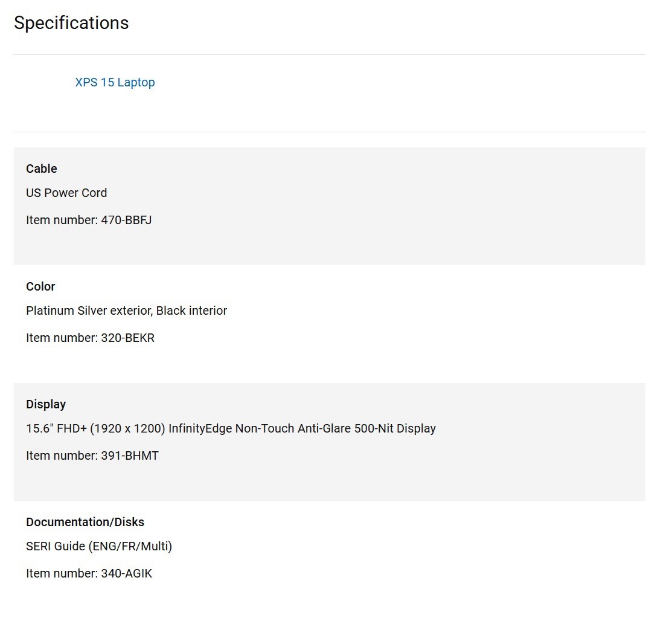The image size is (672, 621).
Task: Click item number 340-AGIK line
Action: [89, 573]
